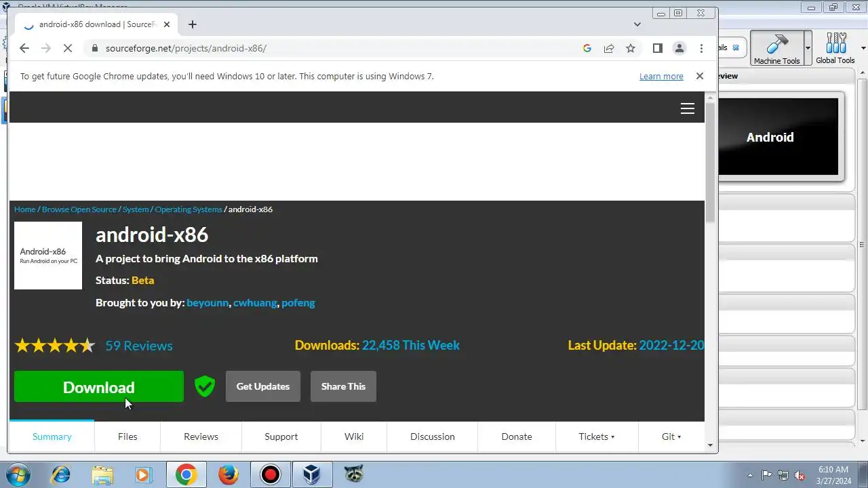Select the Summary tab
The height and width of the screenshot is (488, 868).
click(x=52, y=436)
